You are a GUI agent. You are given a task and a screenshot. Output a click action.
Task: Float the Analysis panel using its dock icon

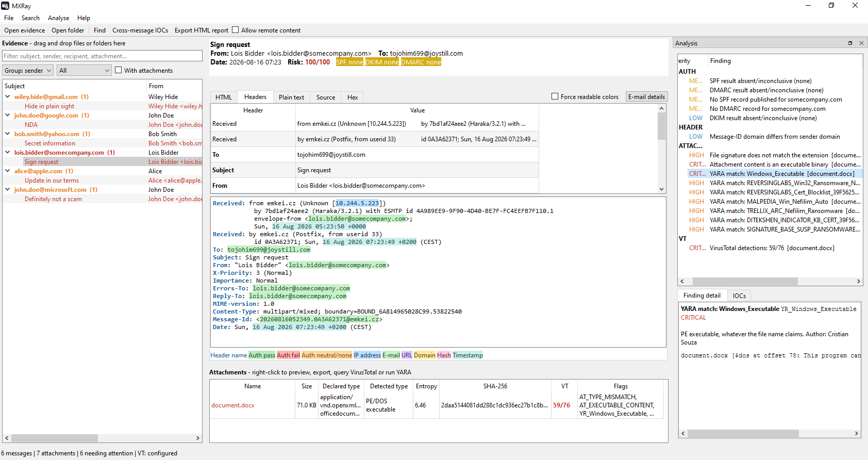click(x=850, y=43)
